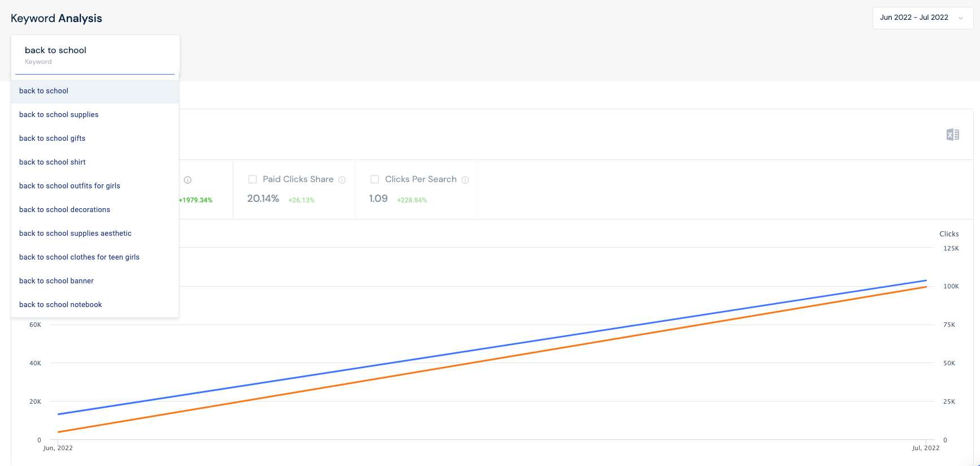Enable the Paid Clicks Share checkbox

point(253,179)
